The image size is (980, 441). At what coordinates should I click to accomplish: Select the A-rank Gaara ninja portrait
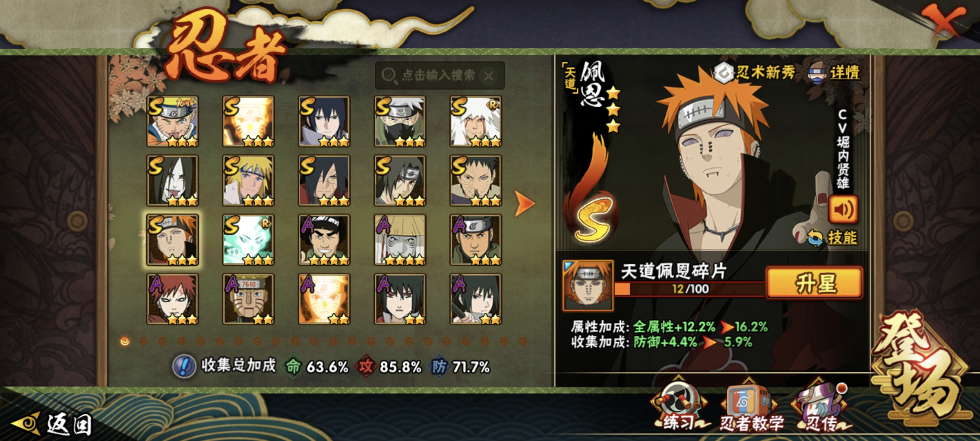172,299
